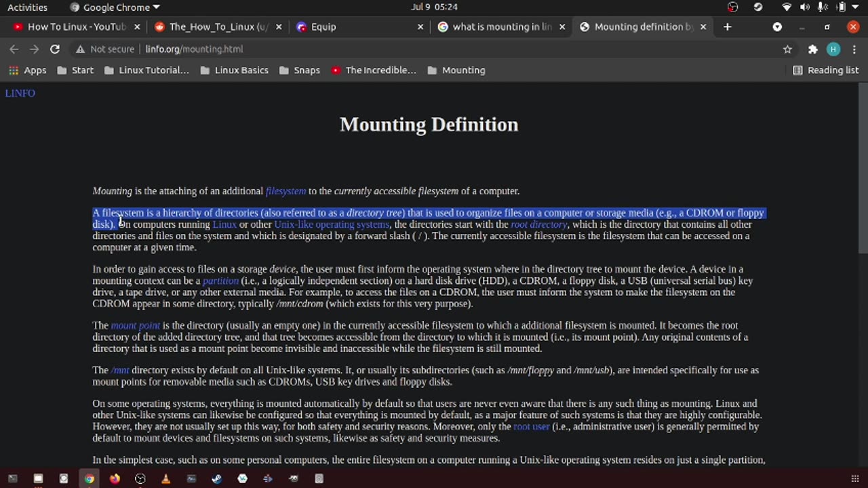Click the Chrome icon in the taskbar
868x488 pixels.
(89, 479)
